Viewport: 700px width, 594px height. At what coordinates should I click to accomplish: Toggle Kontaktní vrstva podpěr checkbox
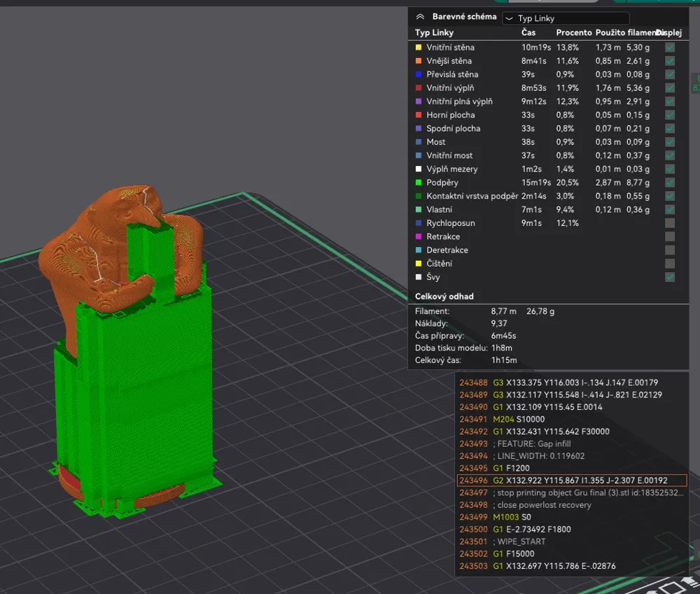(x=670, y=196)
